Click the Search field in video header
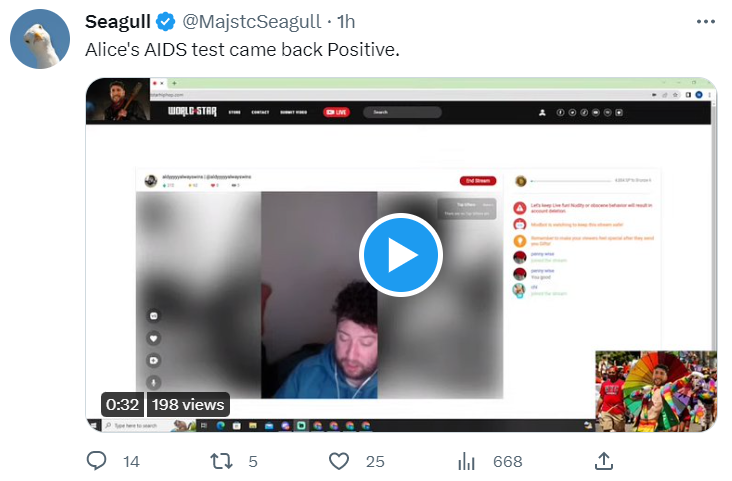 [402, 112]
